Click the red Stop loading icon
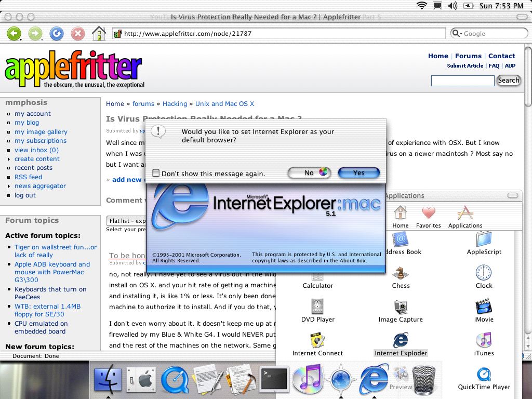 [x=78, y=34]
